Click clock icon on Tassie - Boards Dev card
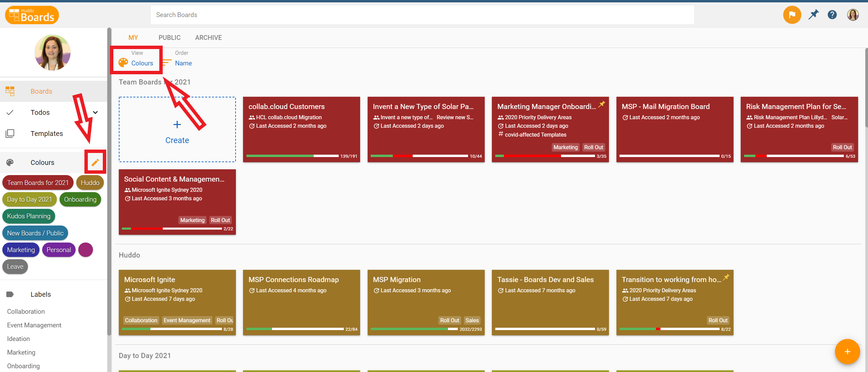 501,291
